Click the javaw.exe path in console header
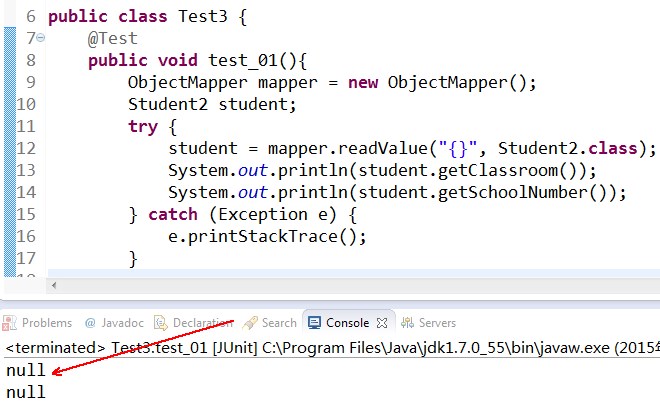Screen dimensions: 660x410 tap(436, 348)
